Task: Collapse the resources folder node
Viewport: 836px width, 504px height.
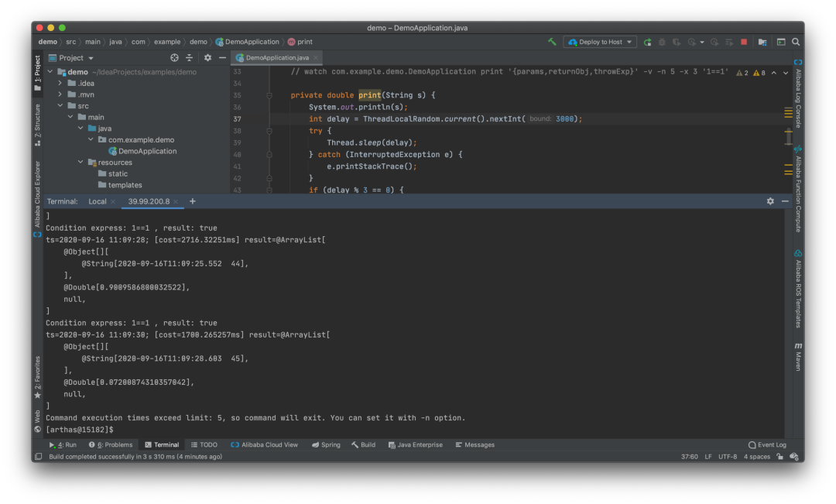Action: (81, 163)
